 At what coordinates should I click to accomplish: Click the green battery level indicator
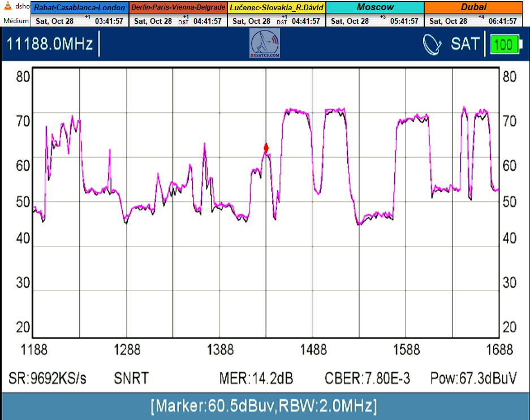point(505,44)
